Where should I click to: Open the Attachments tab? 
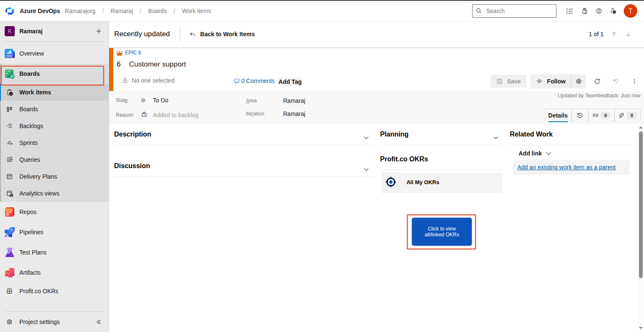click(628, 115)
